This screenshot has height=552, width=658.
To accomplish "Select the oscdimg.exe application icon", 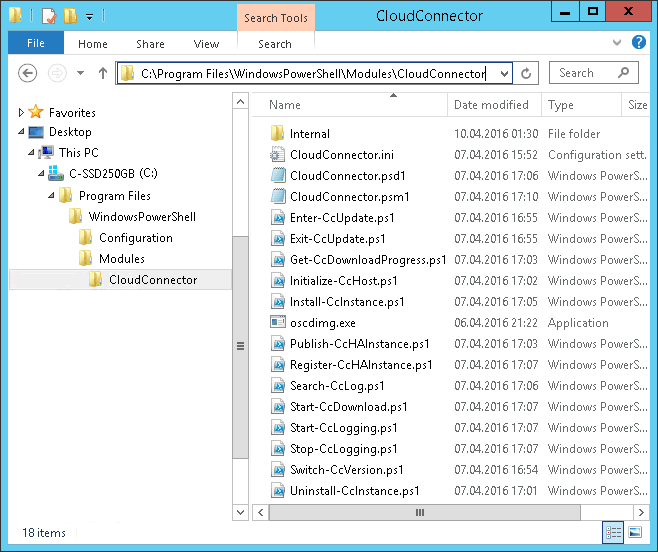I will 277,322.
